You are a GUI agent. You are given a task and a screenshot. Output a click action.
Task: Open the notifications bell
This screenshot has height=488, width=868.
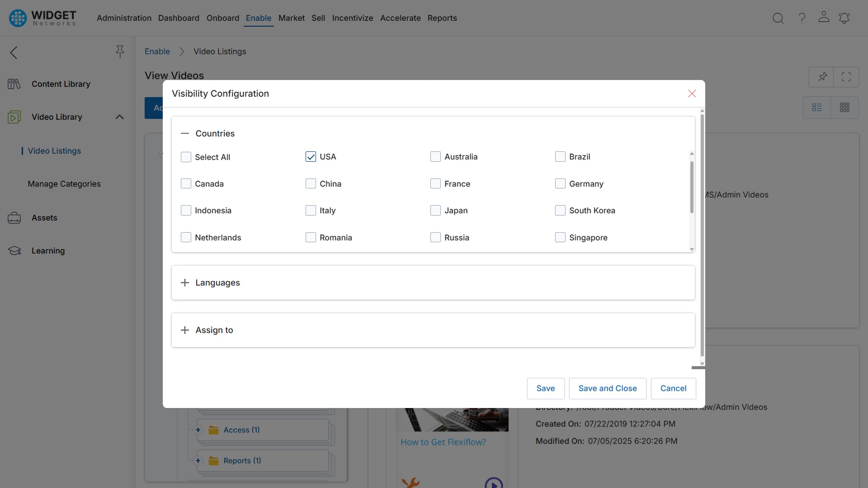point(844,18)
